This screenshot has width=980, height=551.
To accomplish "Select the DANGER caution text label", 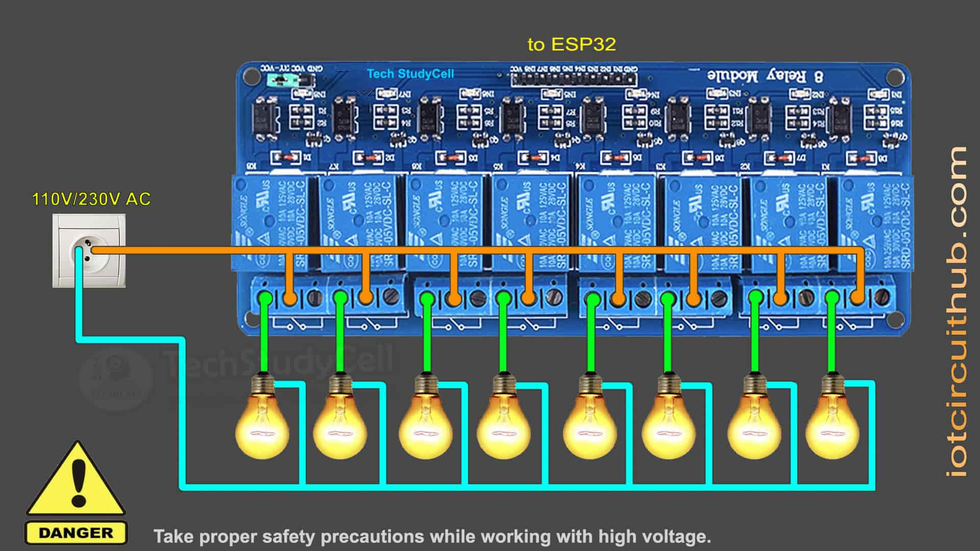I will tap(78, 532).
